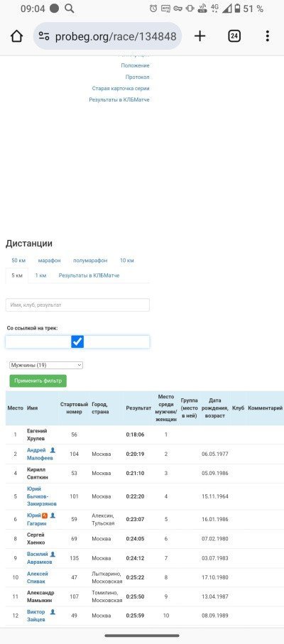This screenshot has width=284, height=644.
Task: Switch to the 'марафон' distance tab
Action: pyautogui.click(x=49, y=261)
